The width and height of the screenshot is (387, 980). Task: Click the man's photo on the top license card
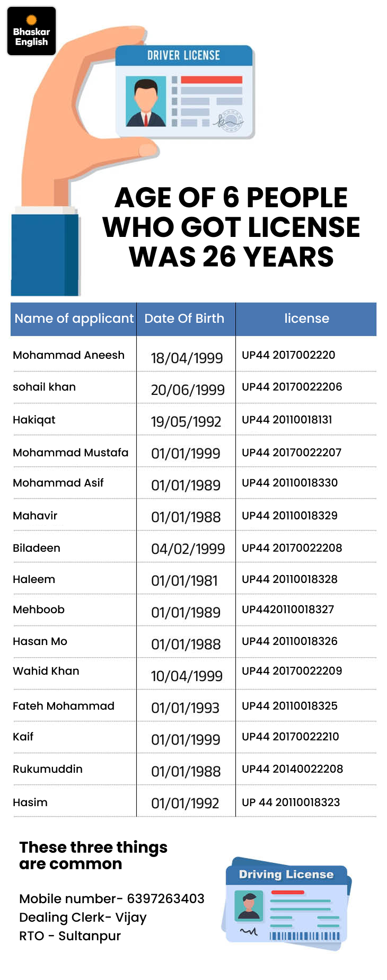point(146,102)
